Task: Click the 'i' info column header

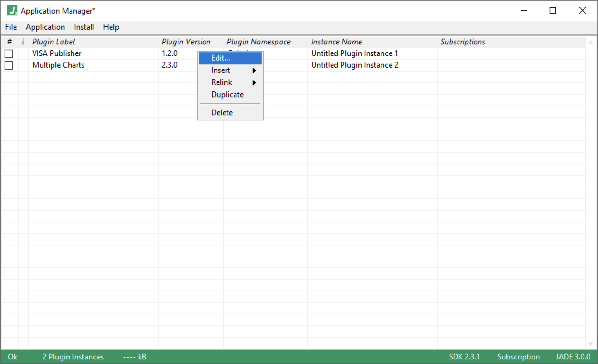Action: pos(23,42)
